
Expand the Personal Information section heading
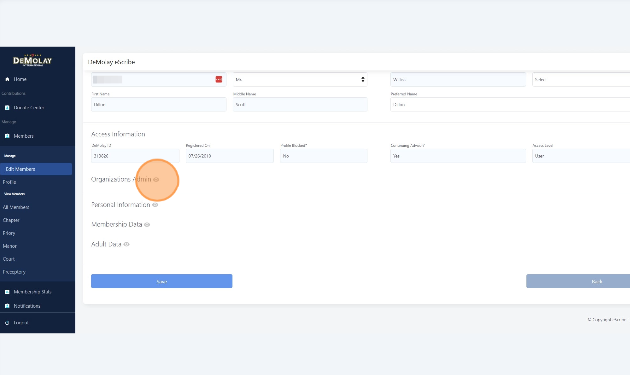coord(121,205)
